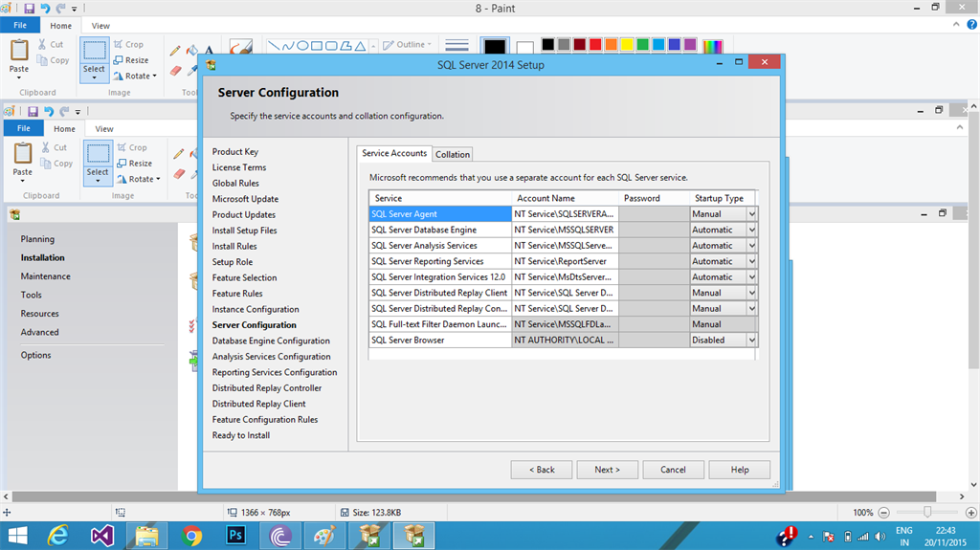Select the Service Accounts tab
Viewport: 980px width, 550px height.
coord(394,153)
